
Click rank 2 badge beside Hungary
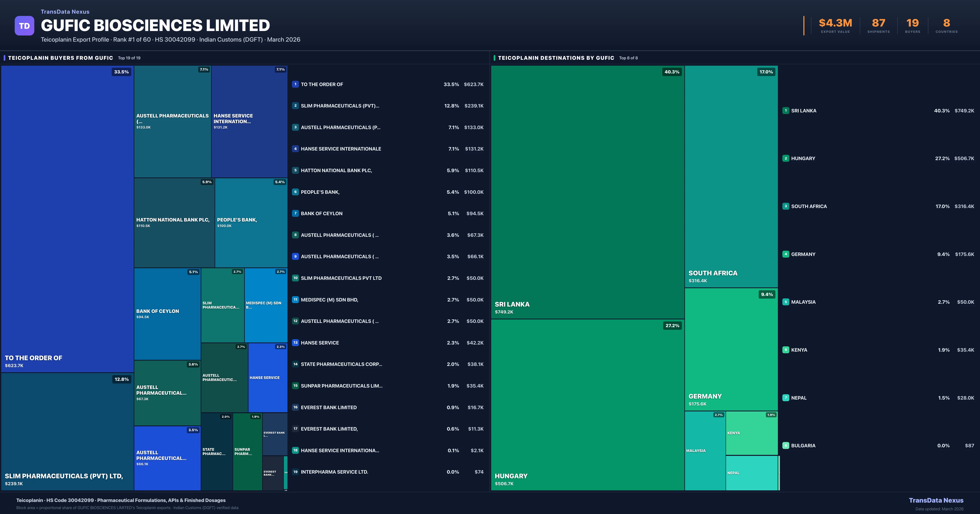pyautogui.click(x=786, y=158)
